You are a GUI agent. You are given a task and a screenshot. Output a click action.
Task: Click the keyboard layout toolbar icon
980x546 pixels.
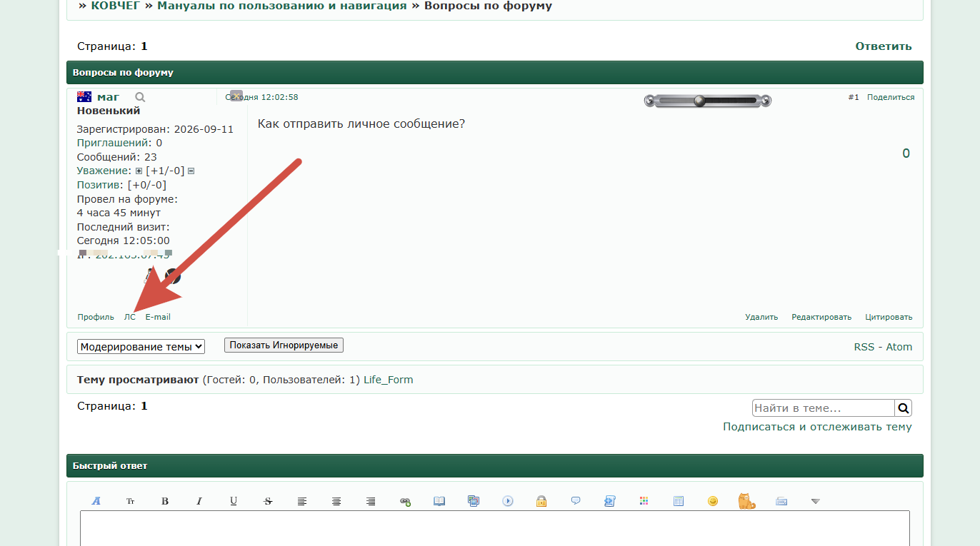(x=781, y=501)
